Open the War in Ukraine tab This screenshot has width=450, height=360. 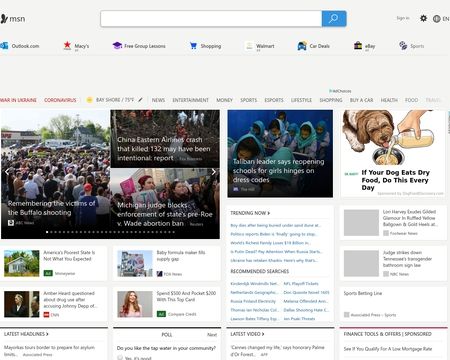pyautogui.click(x=18, y=100)
